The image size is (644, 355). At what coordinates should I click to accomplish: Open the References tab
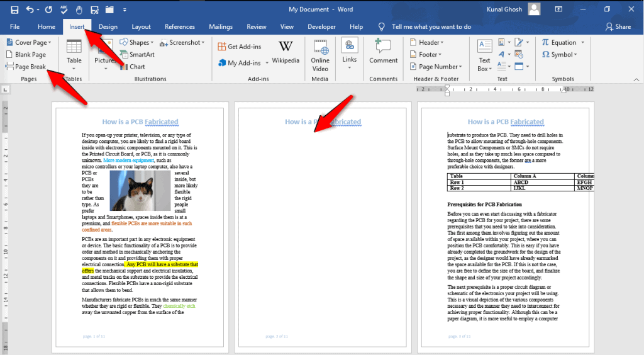(179, 27)
